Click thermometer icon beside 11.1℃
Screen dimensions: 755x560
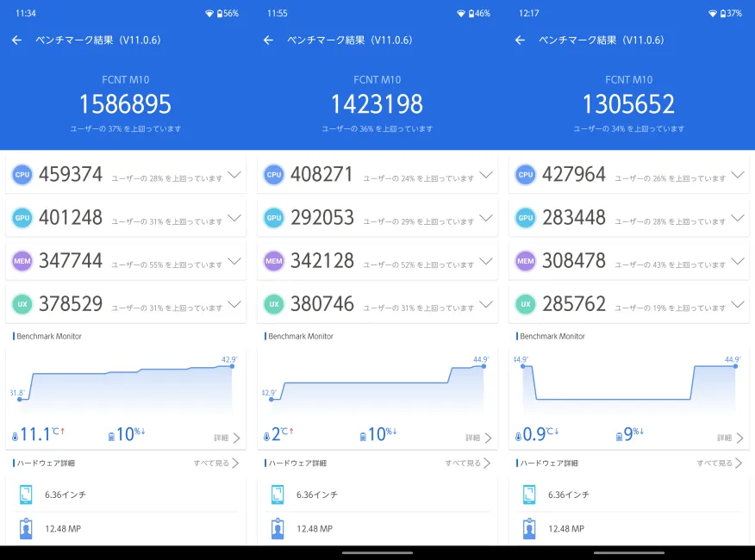[x=15, y=436]
